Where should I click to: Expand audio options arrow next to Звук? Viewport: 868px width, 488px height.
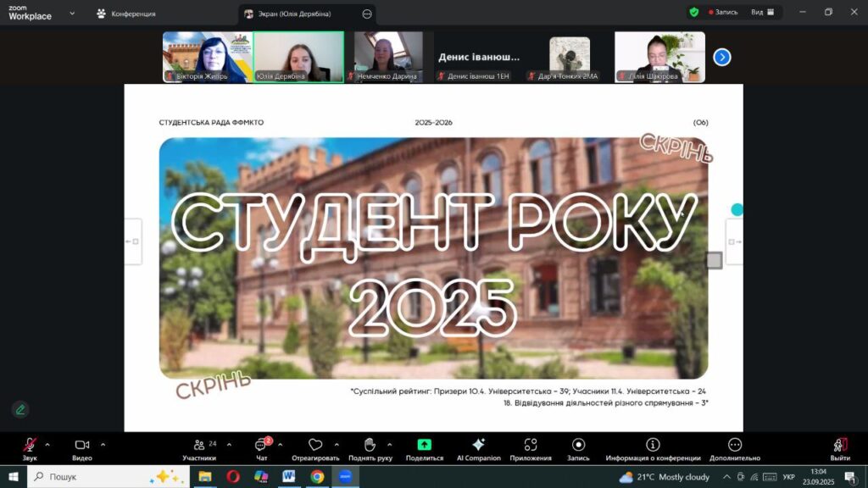point(47,444)
